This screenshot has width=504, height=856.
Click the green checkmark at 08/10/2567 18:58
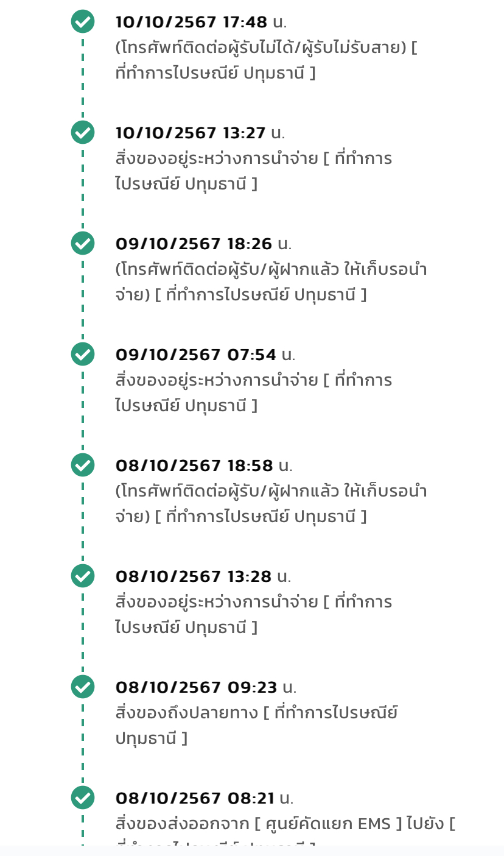[83, 465]
